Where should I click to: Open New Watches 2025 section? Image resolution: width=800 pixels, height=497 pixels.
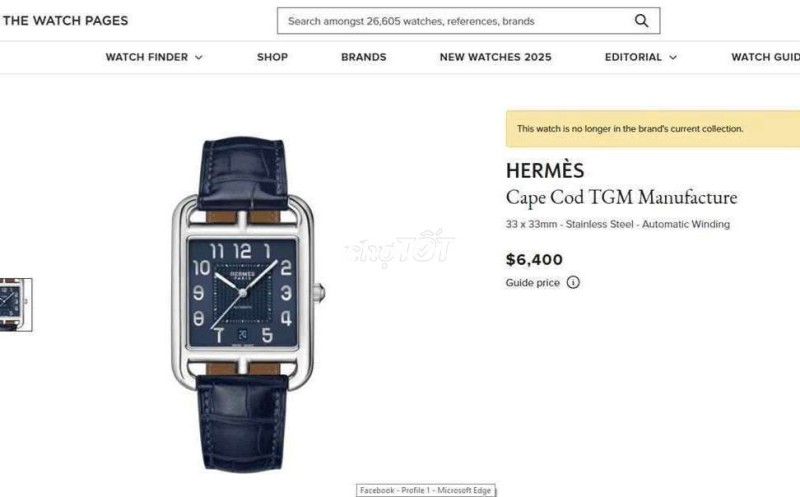click(x=495, y=57)
